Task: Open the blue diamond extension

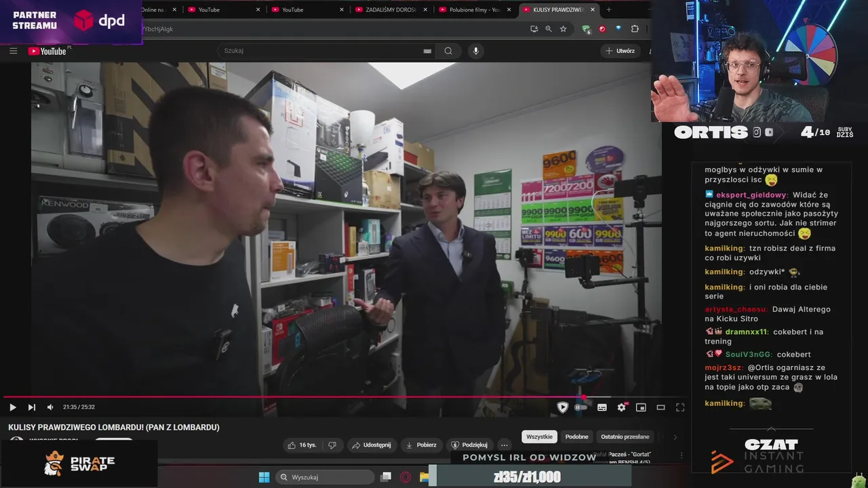Action: click(618, 29)
